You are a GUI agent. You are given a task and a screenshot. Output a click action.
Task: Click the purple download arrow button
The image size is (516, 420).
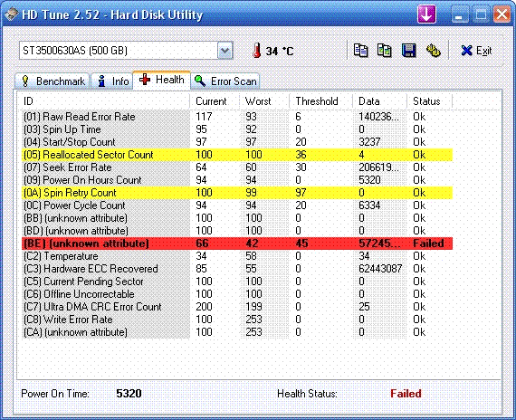(x=426, y=14)
